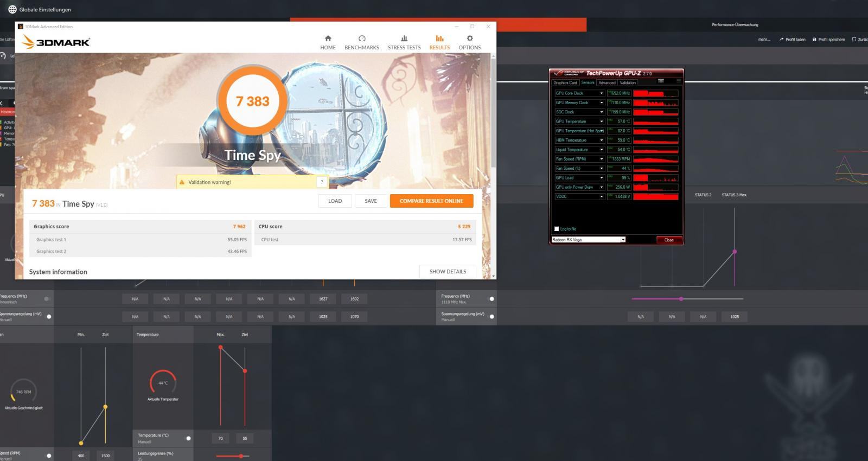Image resolution: width=868 pixels, height=461 pixels.
Task: Click the temperature Max value field 70
Action: (x=220, y=438)
